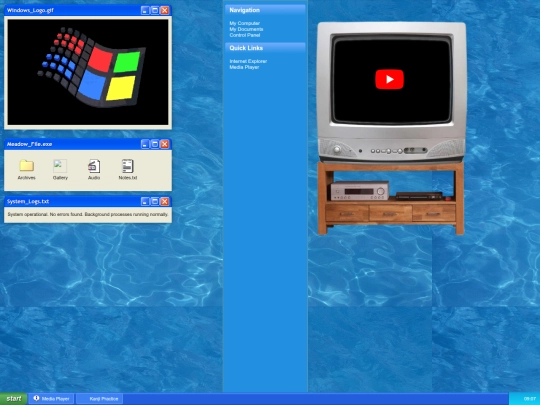Click the Meadow_File.exe title bar
The height and width of the screenshot is (405, 540).
(88, 144)
